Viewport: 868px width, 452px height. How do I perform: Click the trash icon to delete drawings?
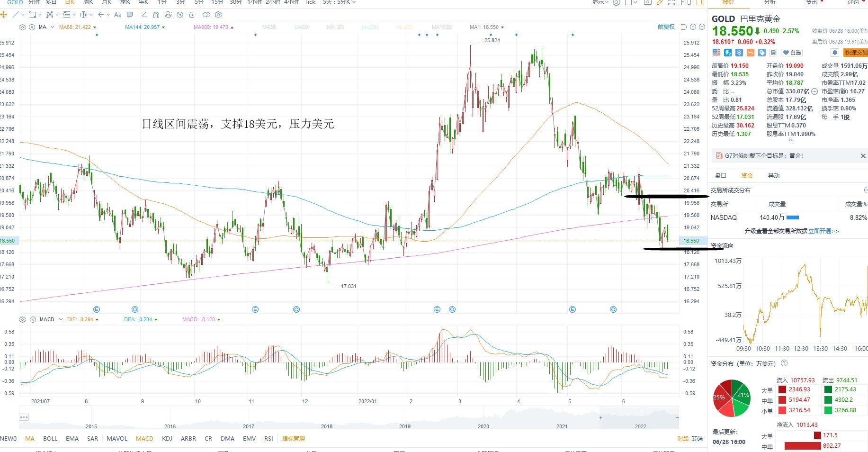click(x=192, y=15)
